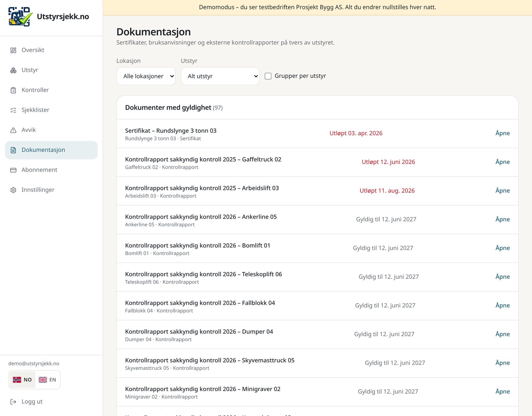Click 'Kontrollrapport sakkyndig kontroll 2026 – Bomlift 01' title

(198, 245)
